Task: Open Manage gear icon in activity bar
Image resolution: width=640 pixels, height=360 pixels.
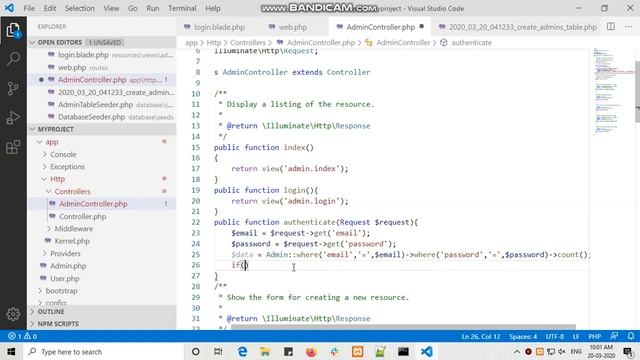Action: [13, 314]
